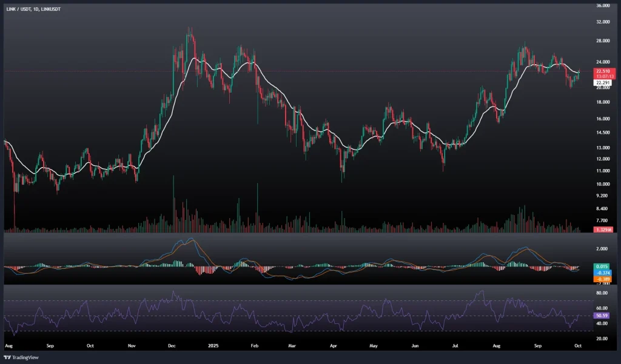
Task: Click the 36.000 price axis label
Action: click(603, 5)
